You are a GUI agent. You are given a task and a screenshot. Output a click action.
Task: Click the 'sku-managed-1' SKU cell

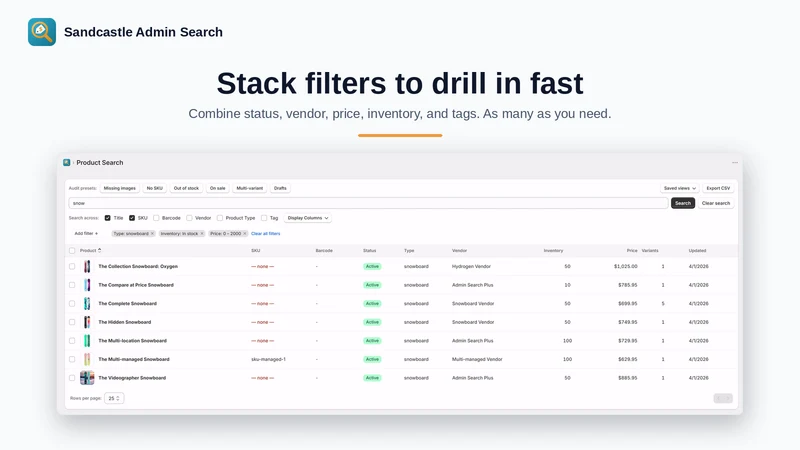268,359
